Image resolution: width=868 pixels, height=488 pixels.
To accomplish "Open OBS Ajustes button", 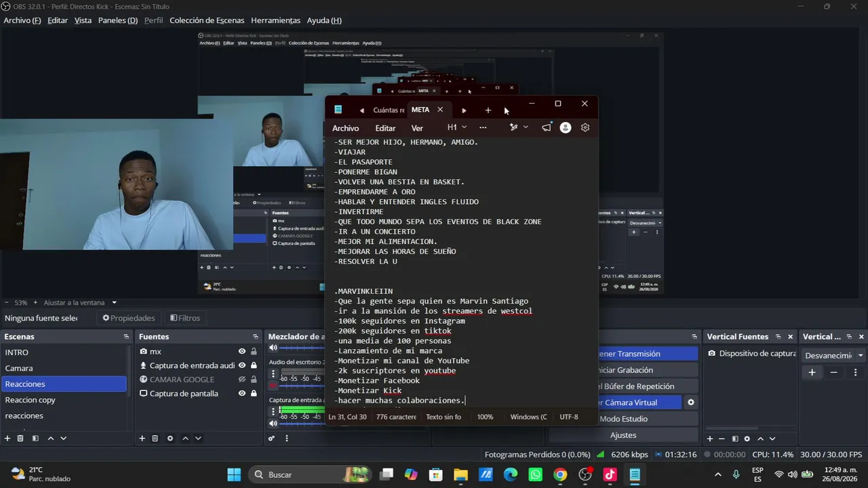I will [623, 435].
